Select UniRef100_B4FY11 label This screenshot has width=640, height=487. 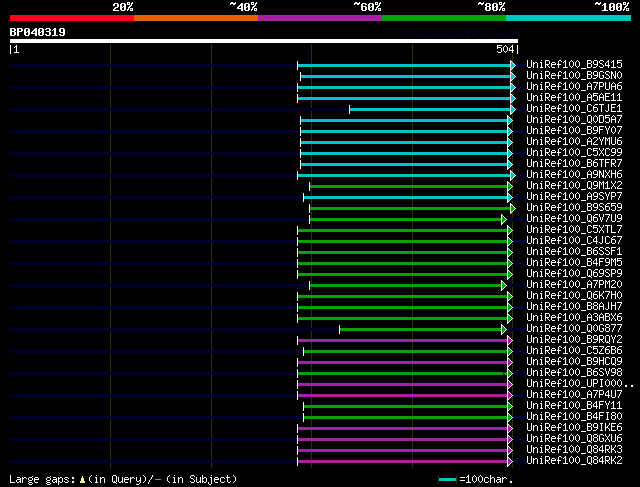[574, 406]
